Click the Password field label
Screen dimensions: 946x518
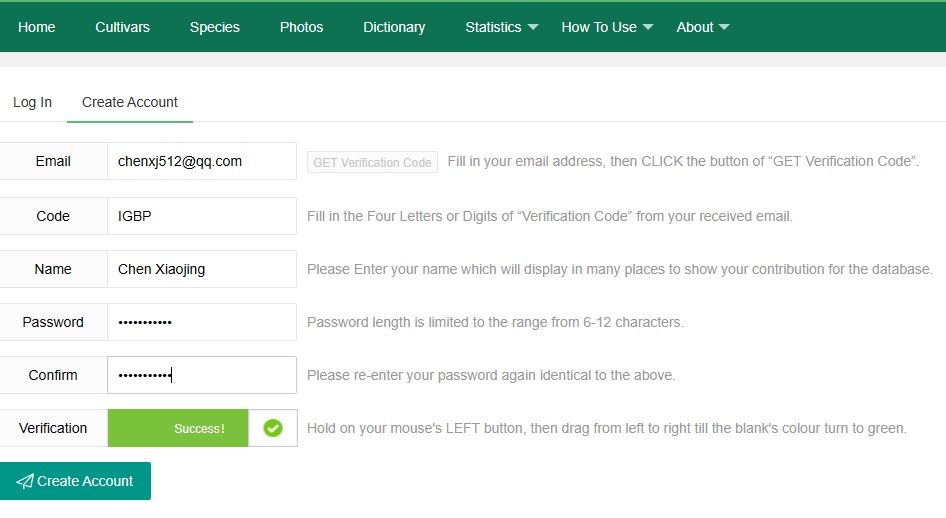53,322
